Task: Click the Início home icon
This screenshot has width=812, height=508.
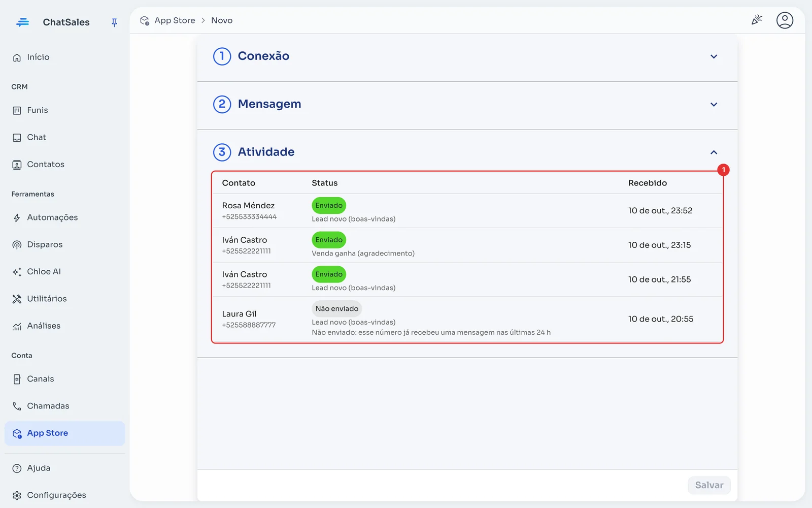Action: 17,57
